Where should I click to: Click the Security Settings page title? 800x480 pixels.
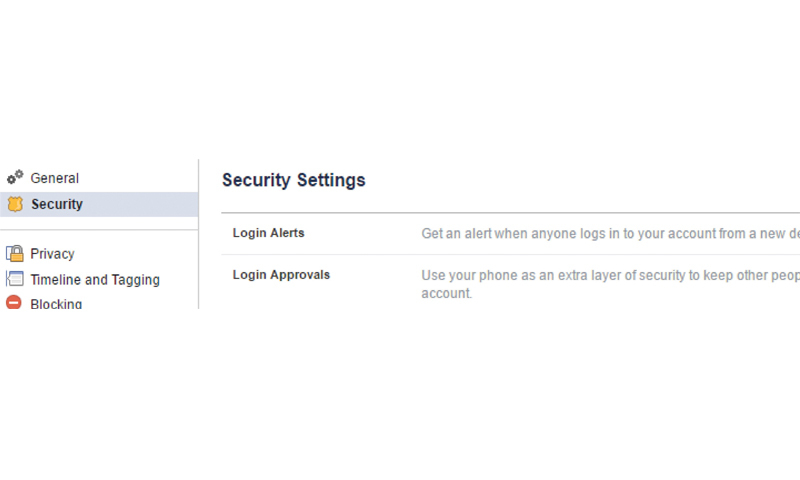point(293,180)
